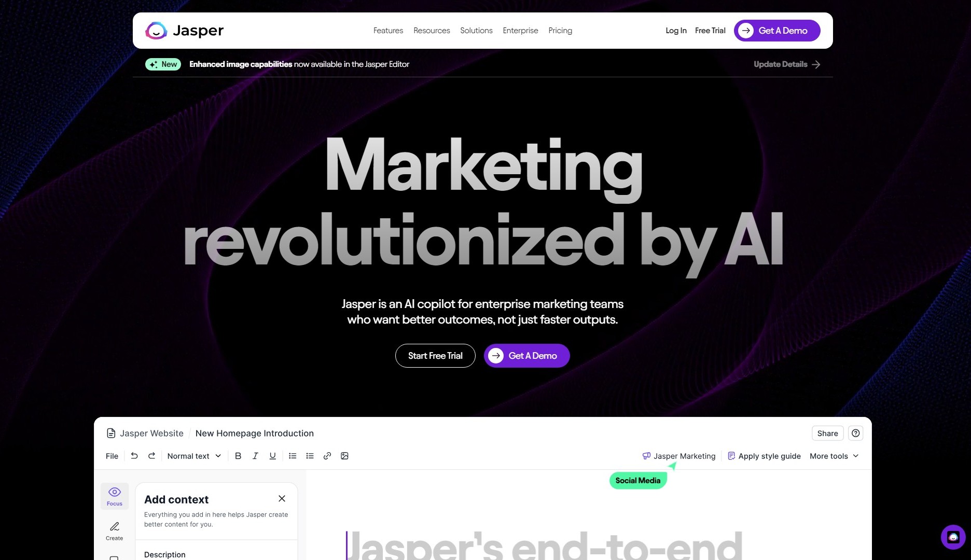
Task: Click the Log In link
Action: coord(676,31)
